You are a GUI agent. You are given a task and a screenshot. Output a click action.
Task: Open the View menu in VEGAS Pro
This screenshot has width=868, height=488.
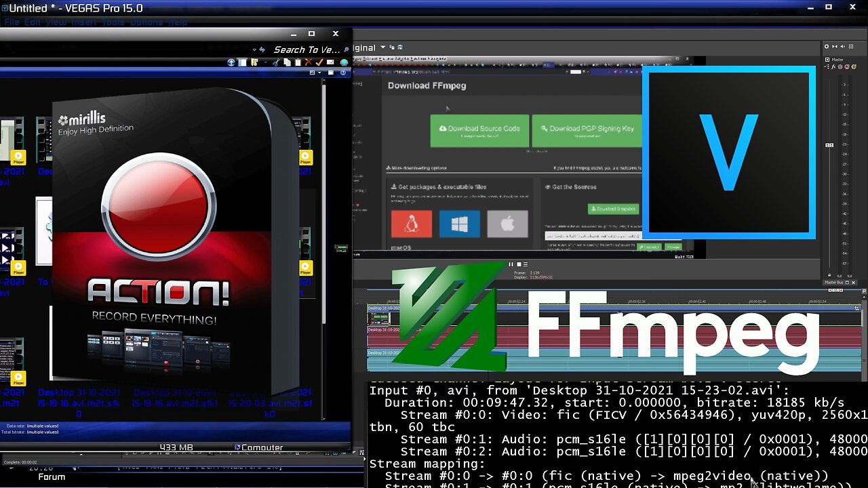tap(56, 22)
